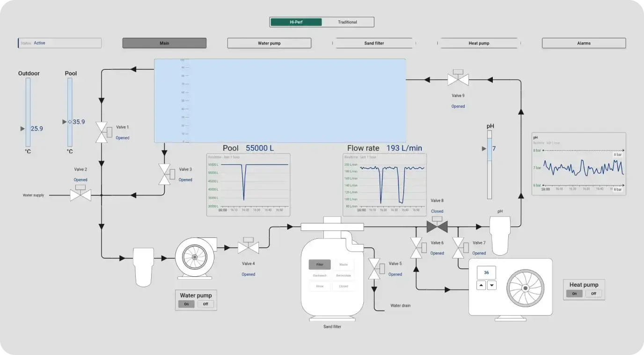Open the Sand filter page
Image resolution: width=644 pixels, height=355 pixels.
pos(374,43)
